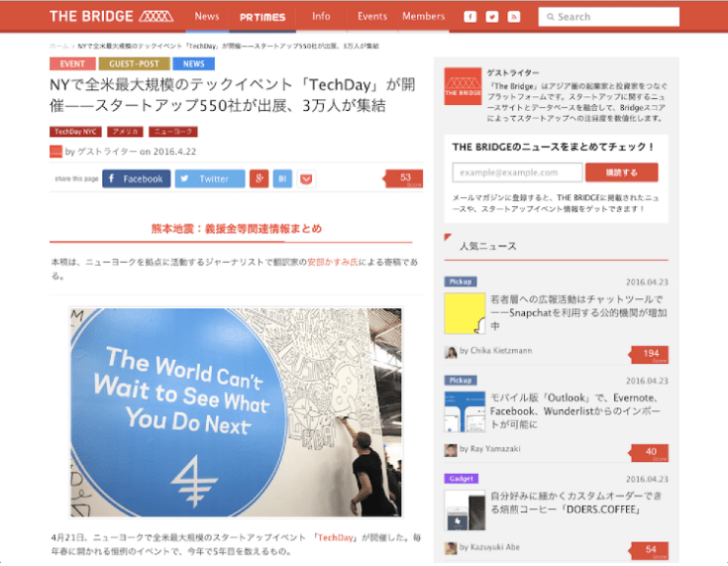Click the ゲストライター byline name
728x566 pixels.
coord(107,152)
